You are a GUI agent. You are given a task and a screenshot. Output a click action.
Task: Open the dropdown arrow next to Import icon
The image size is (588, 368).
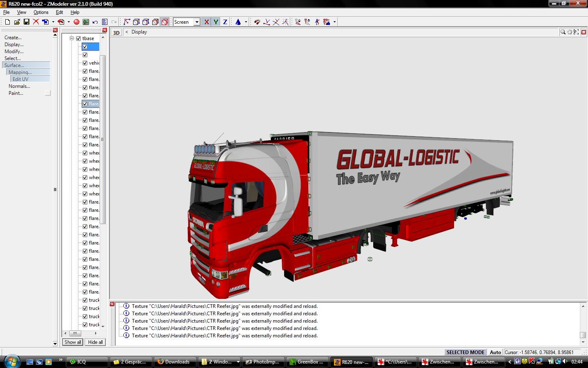[53, 22]
